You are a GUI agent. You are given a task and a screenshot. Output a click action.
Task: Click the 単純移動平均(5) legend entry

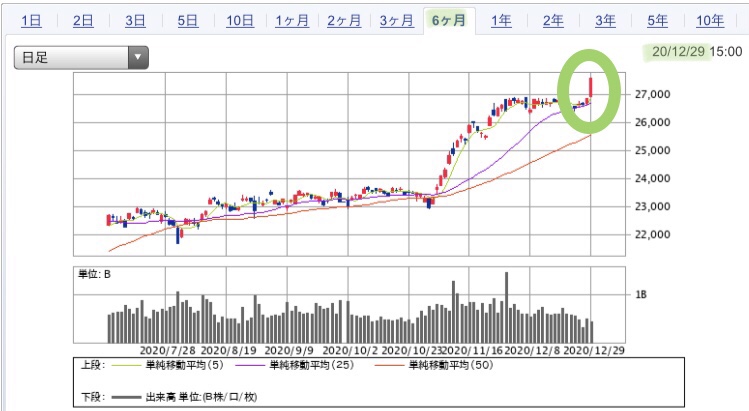click(x=184, y=365)
